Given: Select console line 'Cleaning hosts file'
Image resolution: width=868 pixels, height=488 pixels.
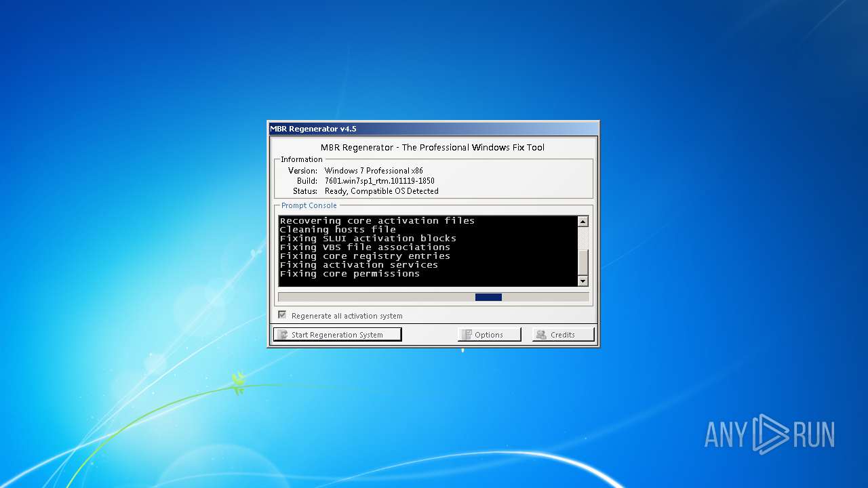Looking at the screenshot, I should 338,229.
